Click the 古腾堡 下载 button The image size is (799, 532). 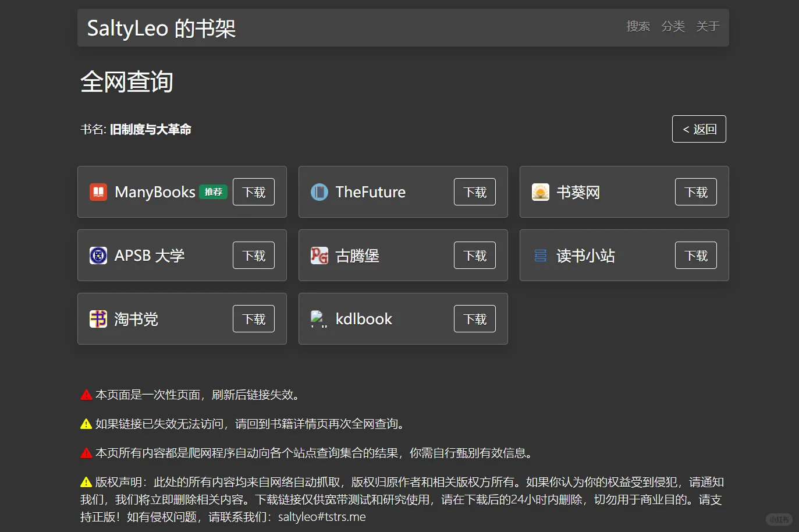475,256
